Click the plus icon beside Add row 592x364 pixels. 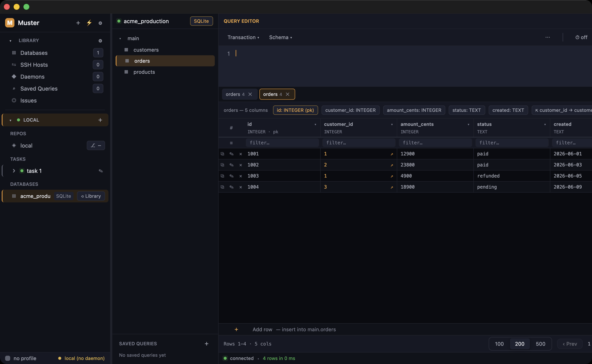tap(236, 330)
